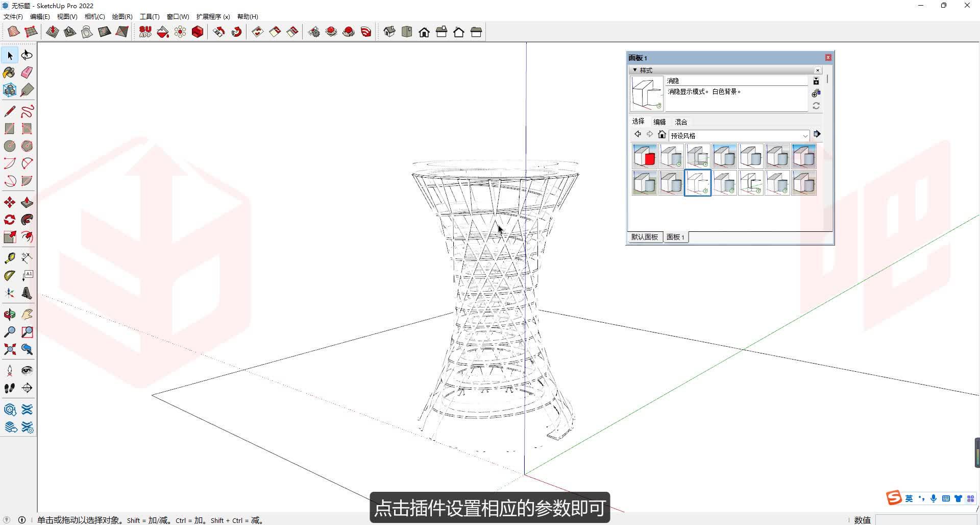Switch to Iso view house icon
The height and width of the screenshot is (525, 980).
click(x=389, y=32)
